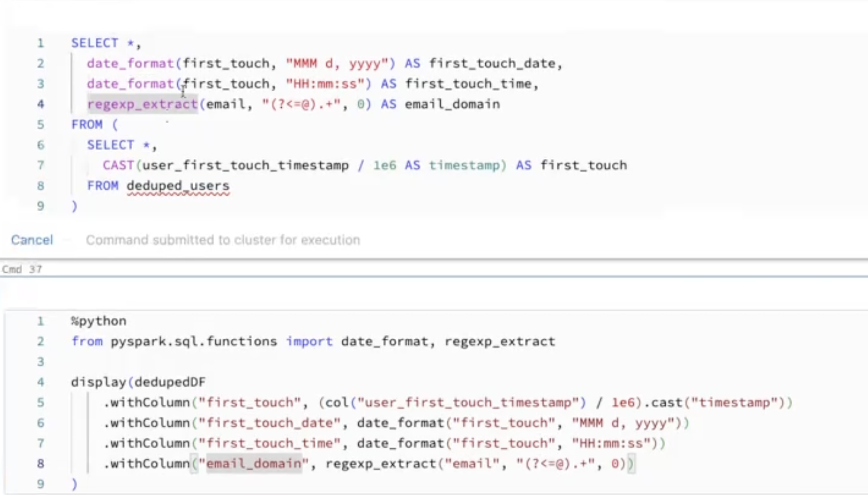This screenshot has width=868, height=495.
Task: Cancel the running command
Action: coord(32,240)
